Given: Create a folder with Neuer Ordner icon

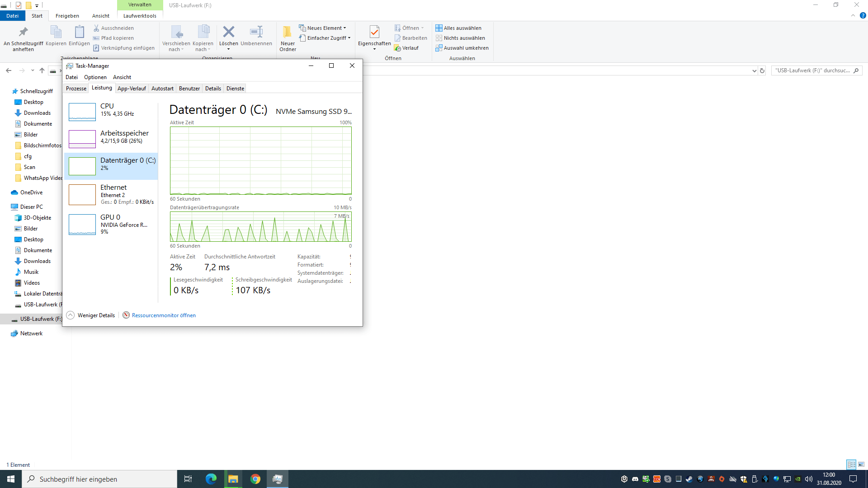Looking at the screenshot, I should [x=288, y=32].
